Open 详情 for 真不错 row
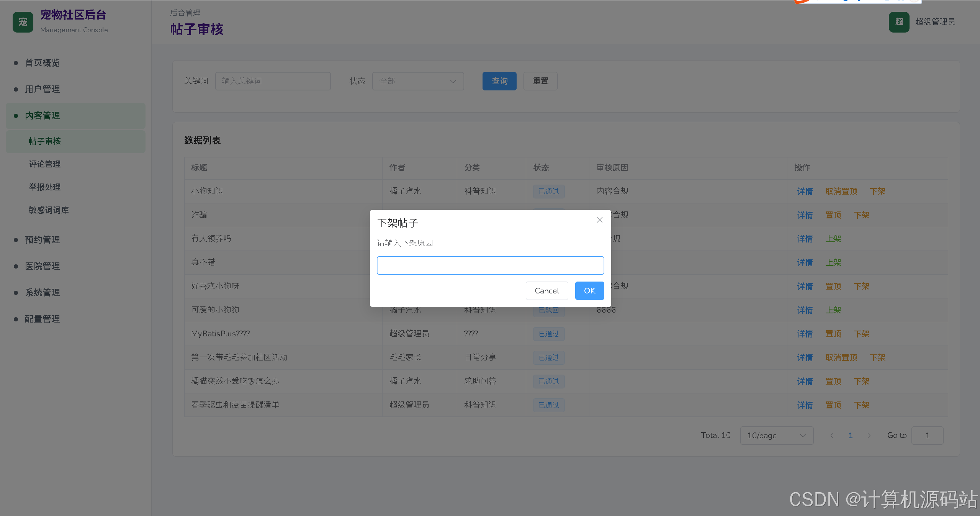 [805, 262]
